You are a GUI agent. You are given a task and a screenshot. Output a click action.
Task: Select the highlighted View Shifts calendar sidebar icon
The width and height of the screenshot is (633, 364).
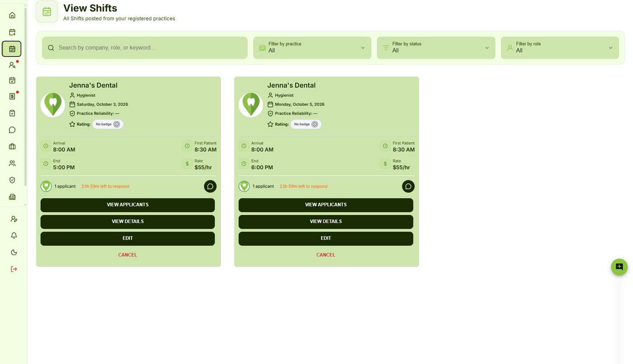pyautogui.click(x=12, y=49)
